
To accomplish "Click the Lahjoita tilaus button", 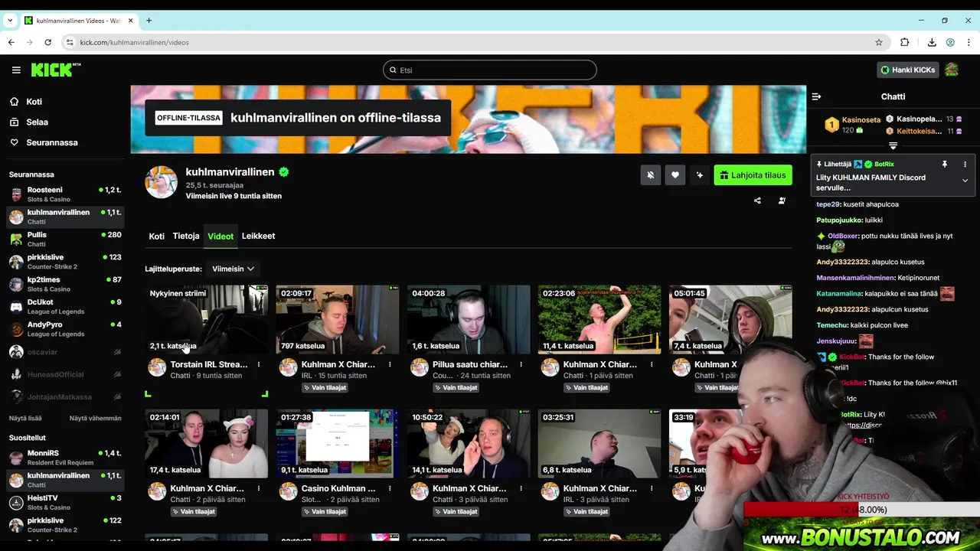I will point(753,175).
